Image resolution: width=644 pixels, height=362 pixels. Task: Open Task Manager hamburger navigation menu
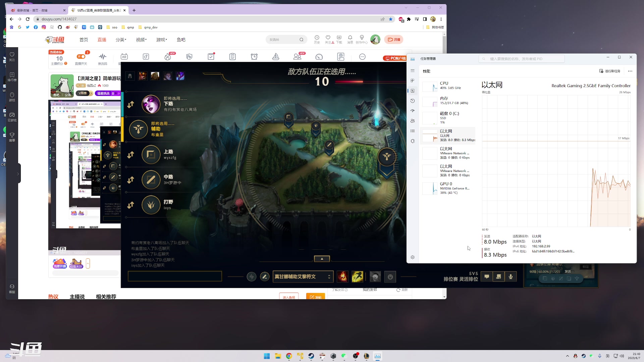point(413,71)
